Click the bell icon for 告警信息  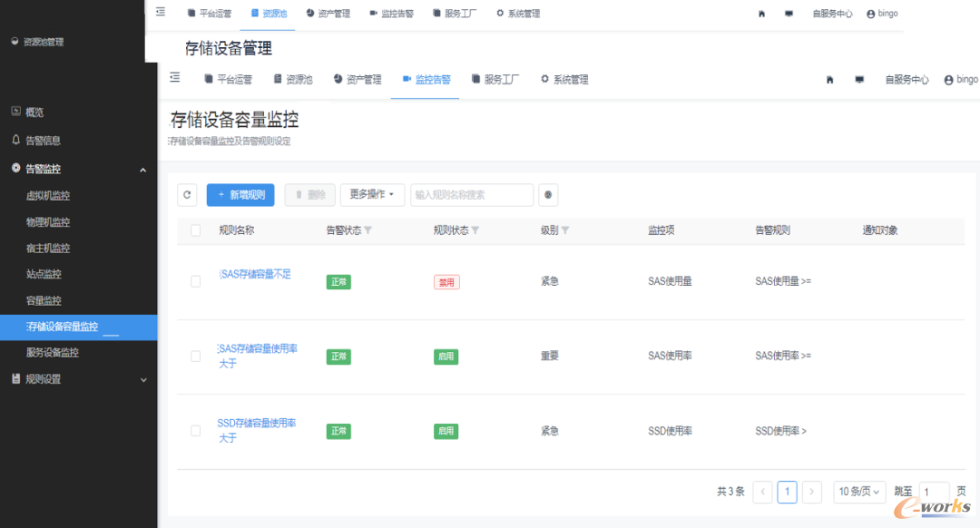(x=15, y=141)
